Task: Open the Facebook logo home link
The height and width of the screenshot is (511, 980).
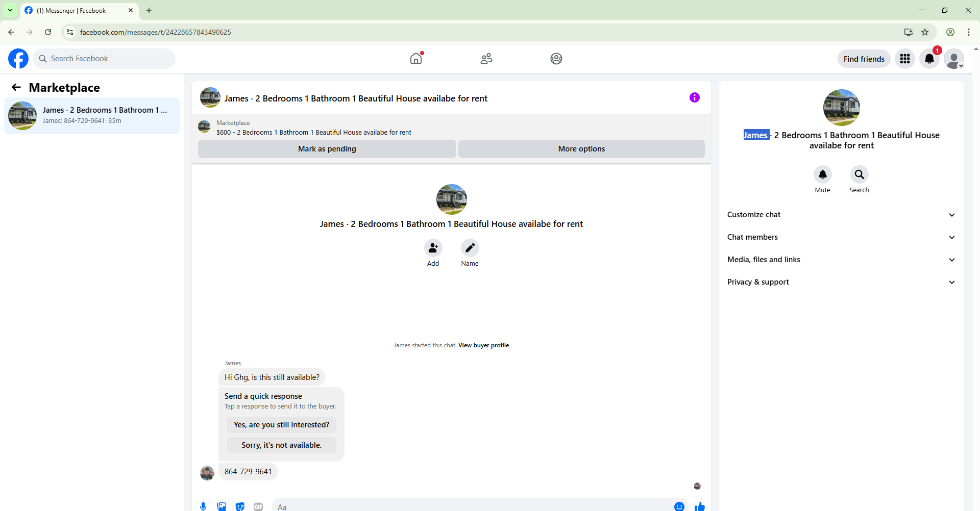Action: 18,59
